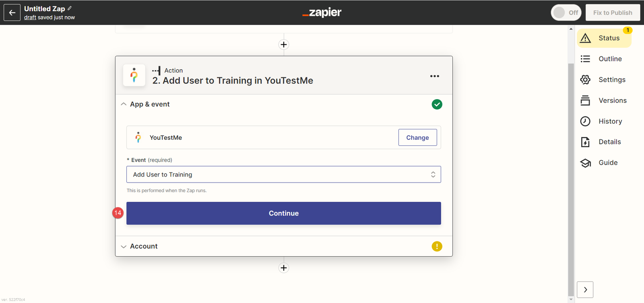Click the draft link
Screen dimensions: 644x303
click(30, 17)
